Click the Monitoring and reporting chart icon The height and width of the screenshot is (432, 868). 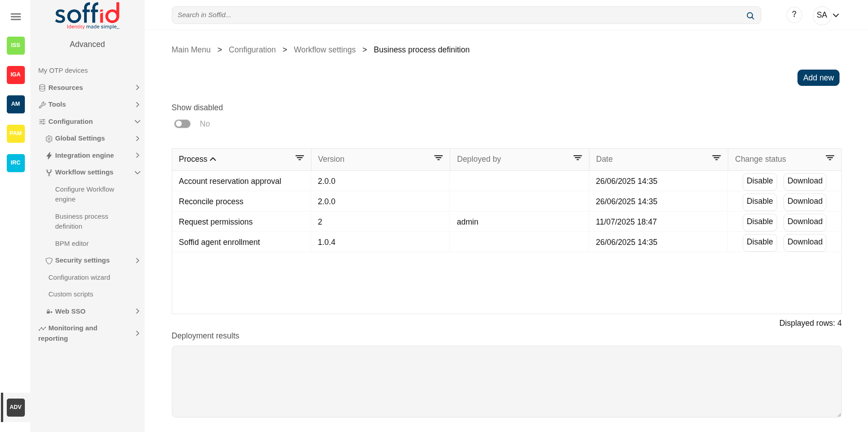42,329
